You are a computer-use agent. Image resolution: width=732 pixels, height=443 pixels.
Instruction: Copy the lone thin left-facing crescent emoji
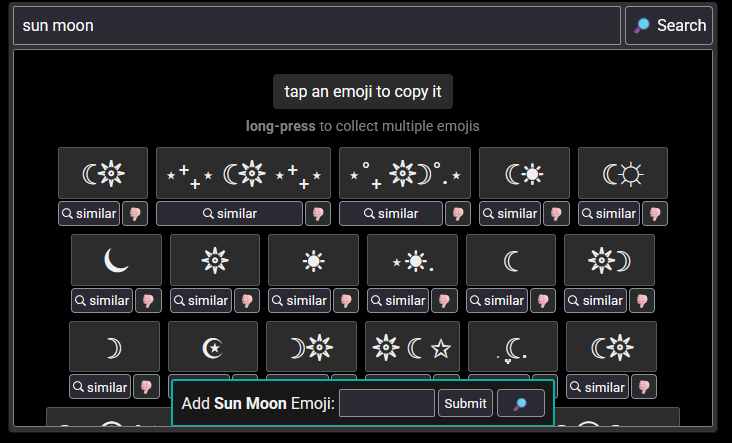pyautogui.click(x=511, y=260)
